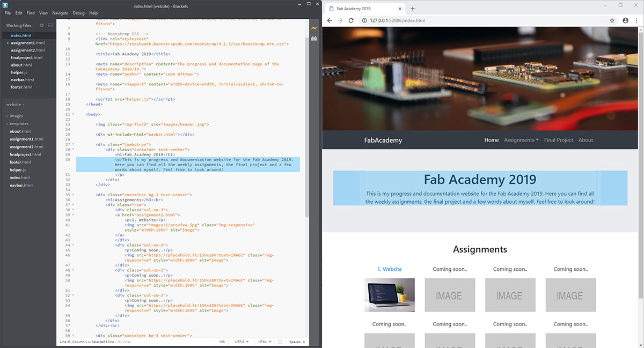Open the website project dropdown
The height and width of the screenshot is (348, 644).
16,105
